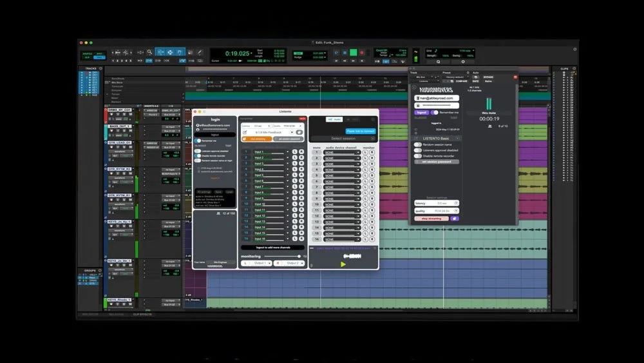Click the info icon in Listento receiver panel
This screenshot has height=363, width=644.
[x=373, y=119]
